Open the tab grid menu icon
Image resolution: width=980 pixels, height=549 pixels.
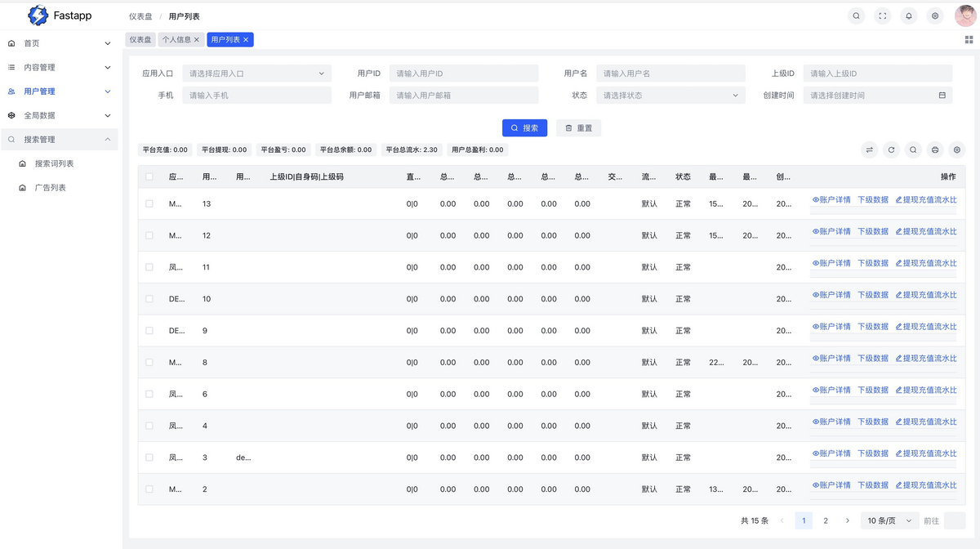969,39
